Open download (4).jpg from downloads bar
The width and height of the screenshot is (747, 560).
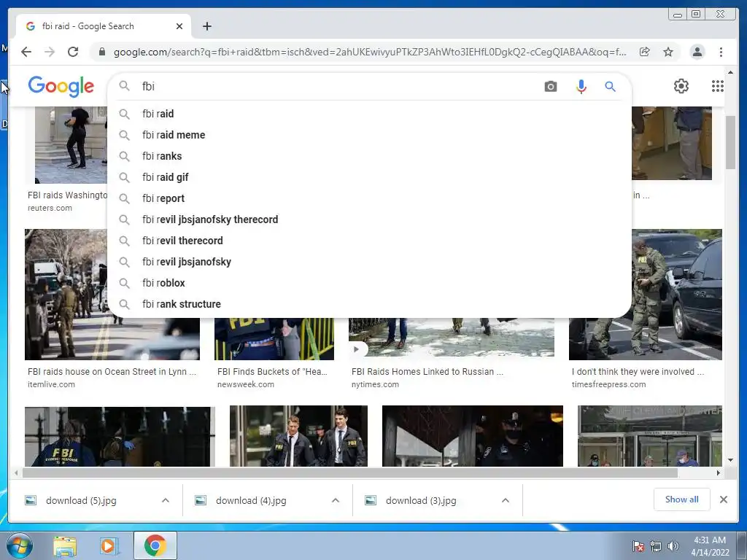pyautogui.click(x=251, y=500)
